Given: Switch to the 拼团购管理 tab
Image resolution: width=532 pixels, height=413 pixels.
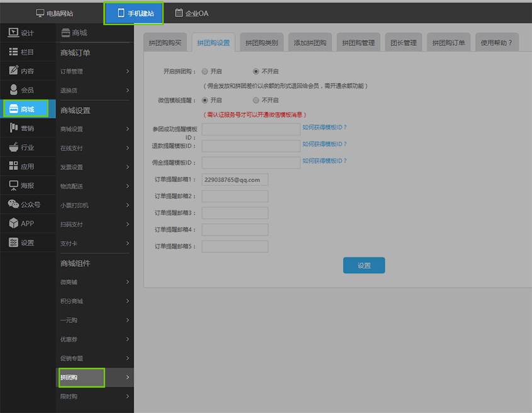Looking at the screenshot, I should point(358,42).
